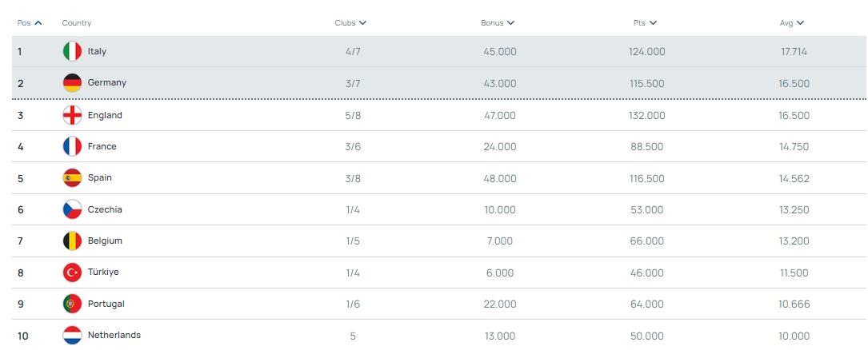The image size is (868, 350).
Task: Sort table by Avg column
Action: [792, 23]
